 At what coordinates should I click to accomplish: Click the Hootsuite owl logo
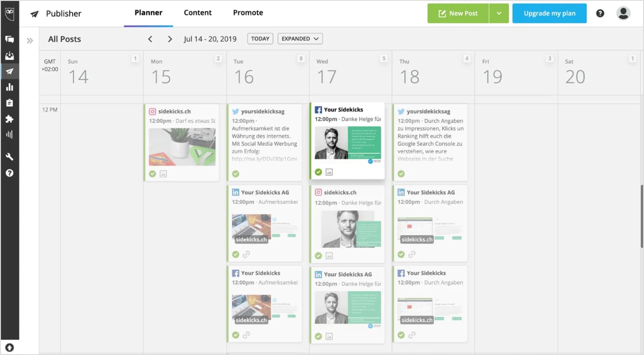(x=9, y=13)
